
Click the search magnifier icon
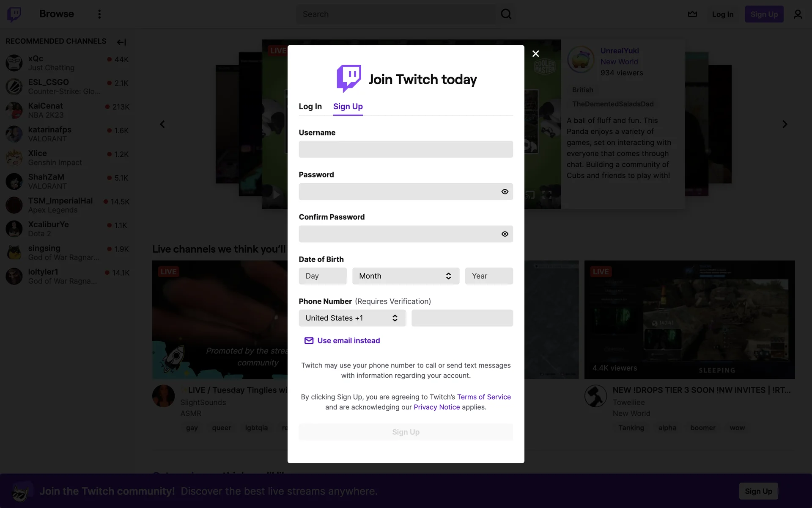pyautogui.click(x=506, y=14)
